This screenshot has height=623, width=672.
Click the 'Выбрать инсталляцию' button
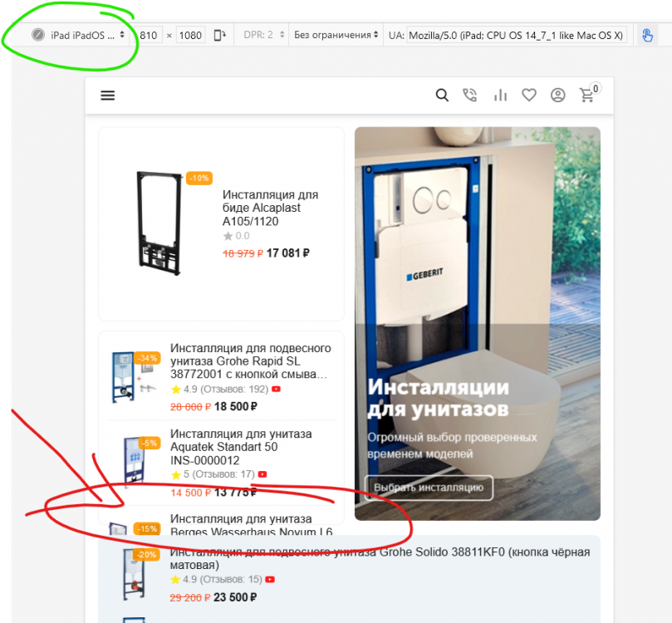coord(429,488)
